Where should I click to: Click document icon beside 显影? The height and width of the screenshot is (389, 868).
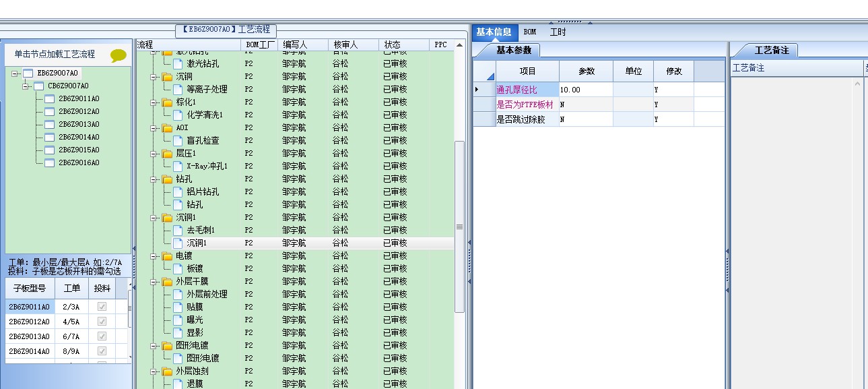[178, 332]
